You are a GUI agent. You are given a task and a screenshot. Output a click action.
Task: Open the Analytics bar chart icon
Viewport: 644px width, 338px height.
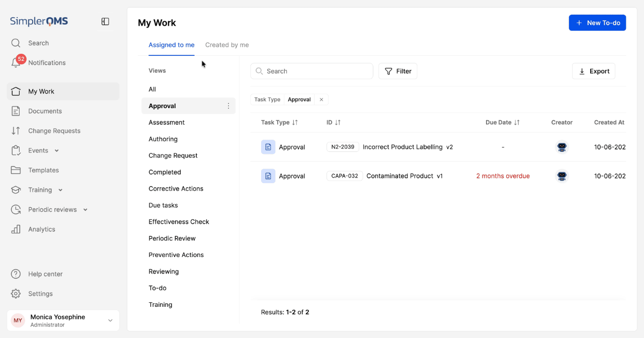pos(16,229)
